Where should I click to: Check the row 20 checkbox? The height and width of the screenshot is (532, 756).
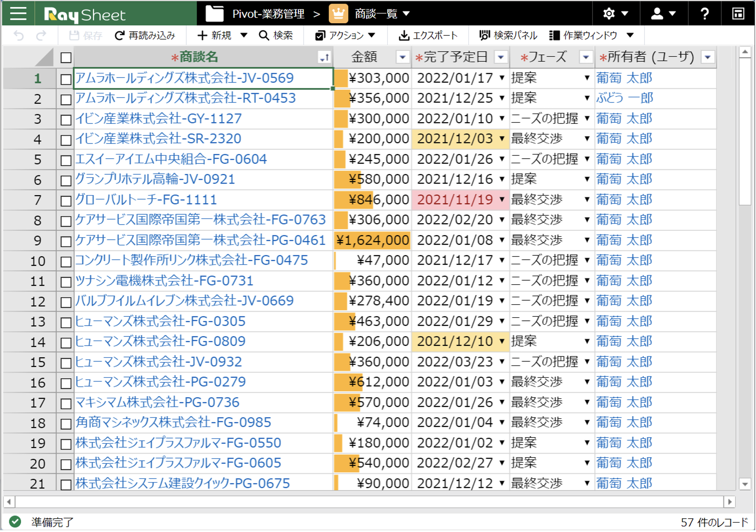pos(66,464)
